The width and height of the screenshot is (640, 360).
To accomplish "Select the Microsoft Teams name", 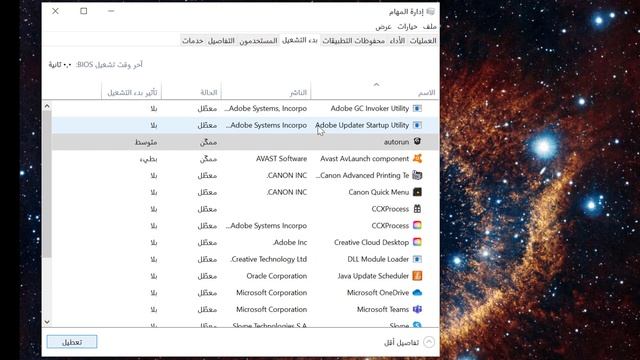I will pyautogui.click(x=383, y=309).
